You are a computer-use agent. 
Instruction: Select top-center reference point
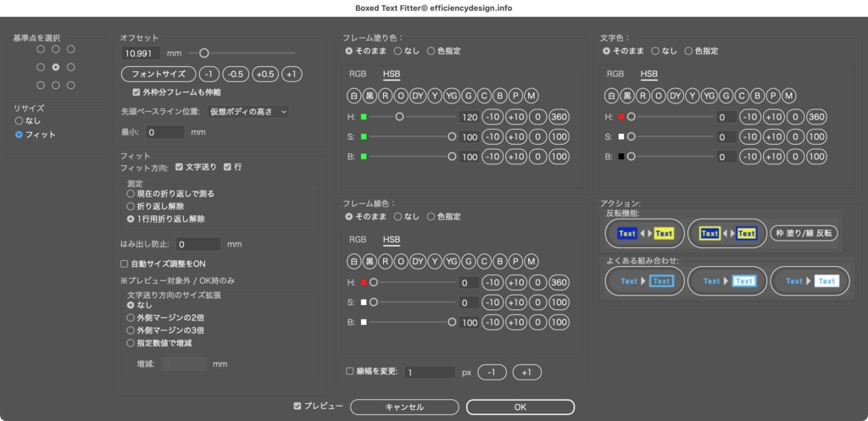pos(55,49)
